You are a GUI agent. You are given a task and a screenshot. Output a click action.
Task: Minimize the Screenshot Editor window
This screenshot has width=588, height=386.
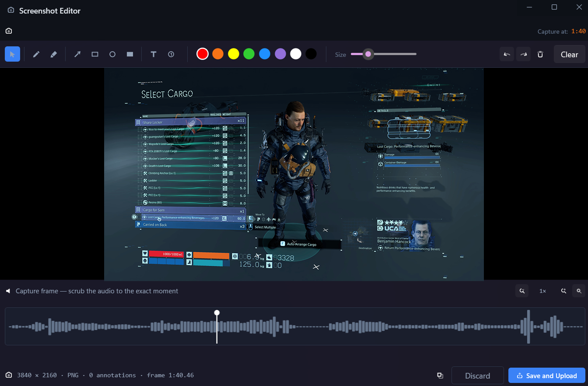point(529,7)
